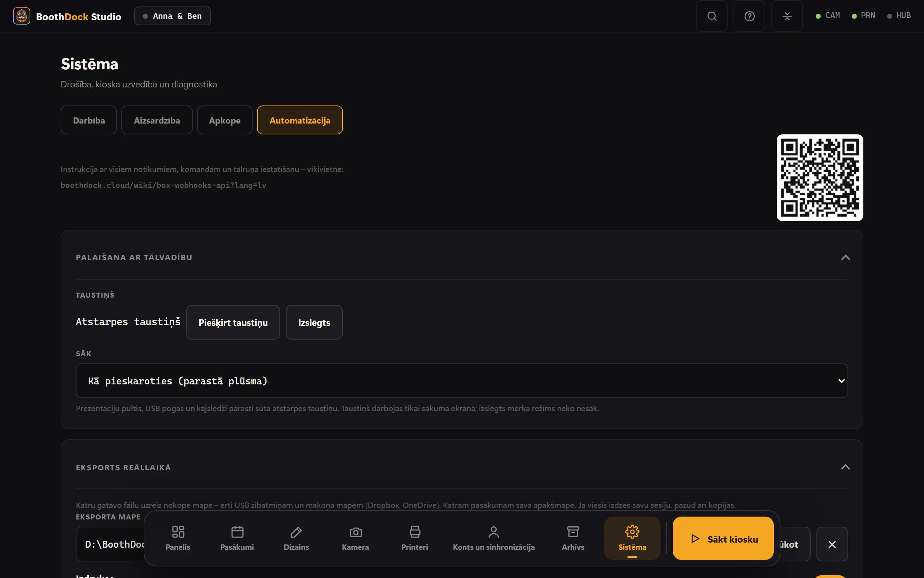Check the HUB status indicator
Image resolution: width=924 pixels, height=578 pixels.
899,16
